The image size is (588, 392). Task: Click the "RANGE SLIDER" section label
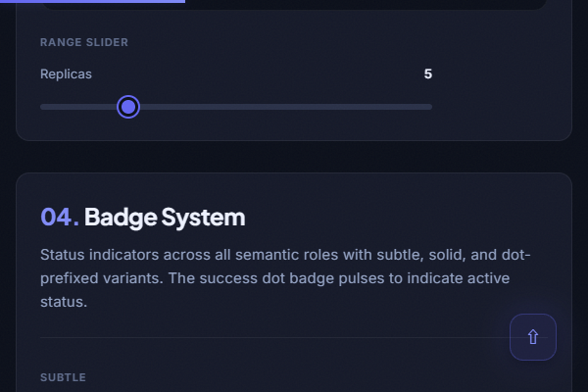coord(84,43)
